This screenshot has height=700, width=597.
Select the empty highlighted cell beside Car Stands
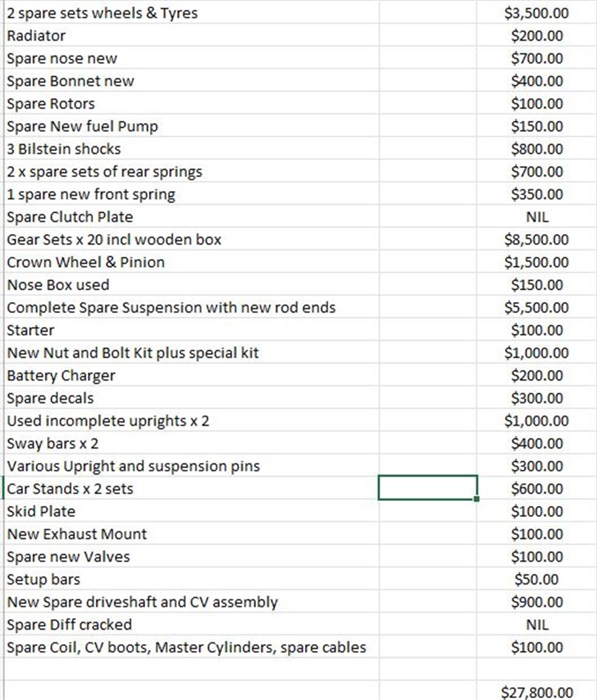428,488
